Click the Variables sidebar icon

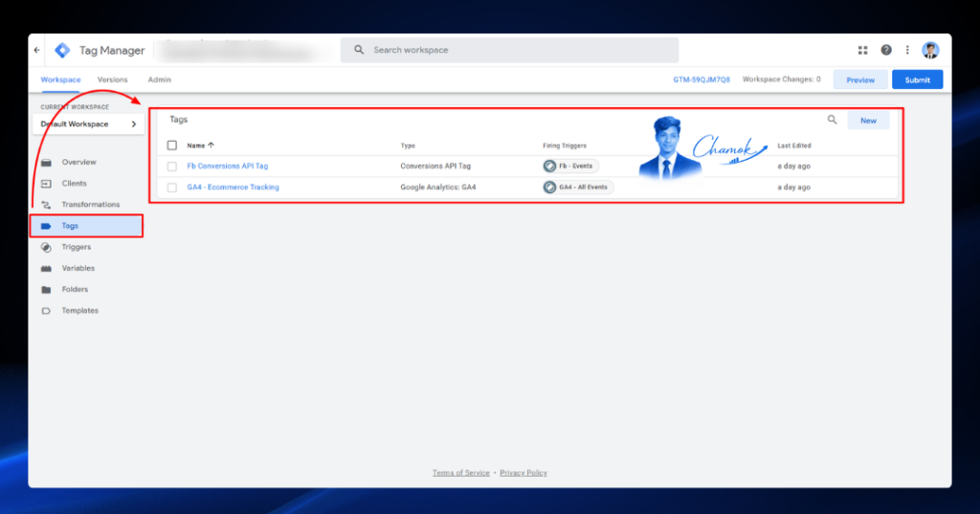point(46,268)
